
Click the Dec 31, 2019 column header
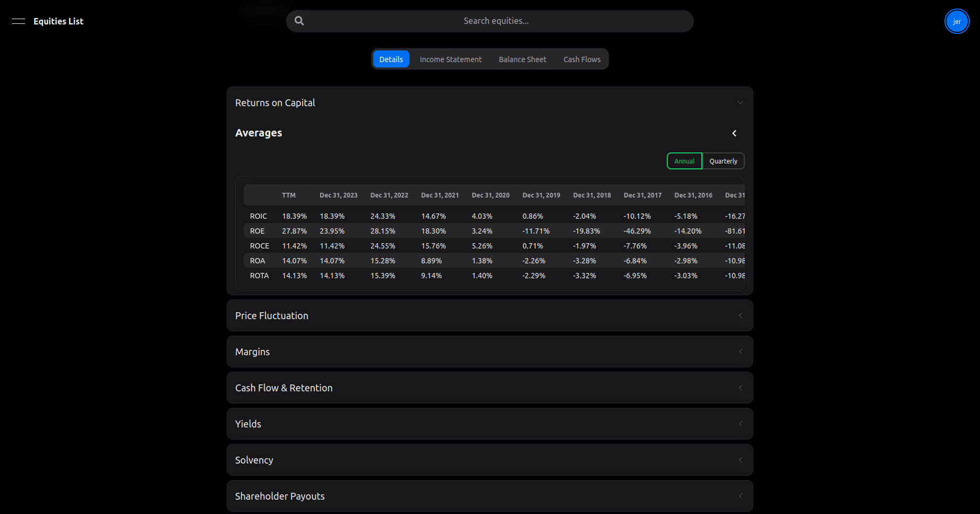tap(541, 195)
